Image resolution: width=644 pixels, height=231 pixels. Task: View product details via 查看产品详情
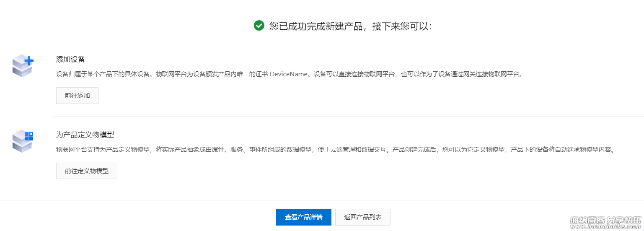point(304,217)
